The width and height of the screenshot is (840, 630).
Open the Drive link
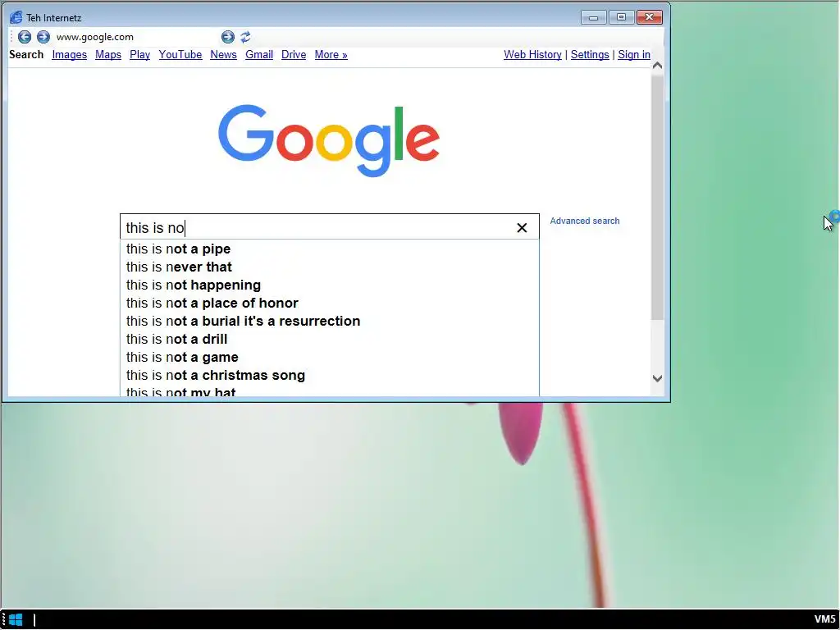[294, 55]
